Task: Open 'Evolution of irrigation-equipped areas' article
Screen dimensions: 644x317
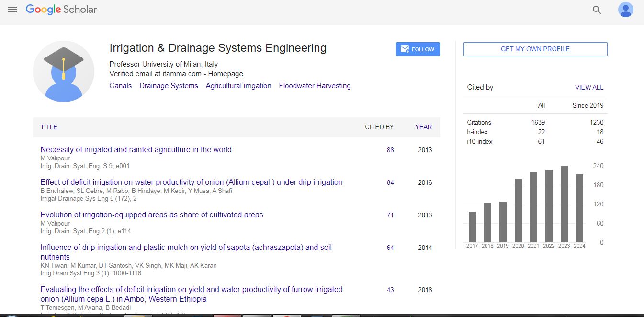Action: 152,215
